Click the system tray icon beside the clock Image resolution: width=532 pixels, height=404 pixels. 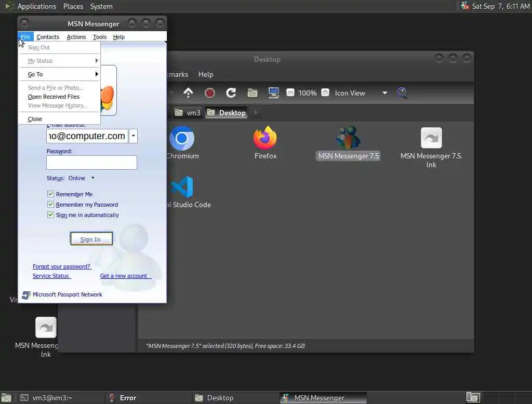pos(465,6)
